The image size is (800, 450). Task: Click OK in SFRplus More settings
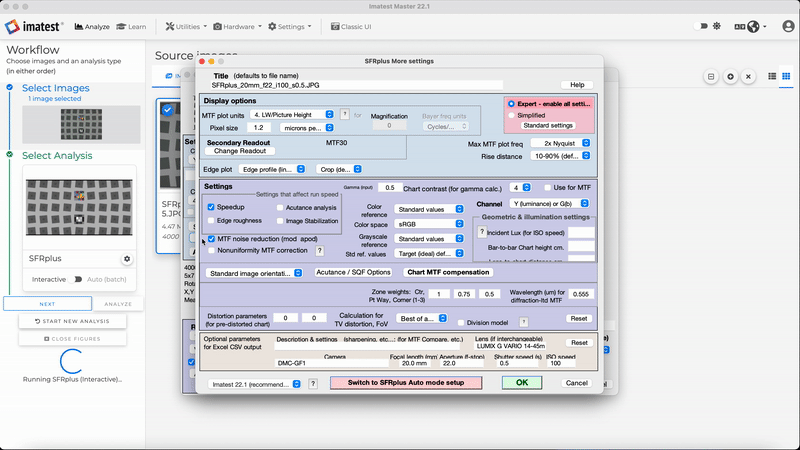pyautogui.click(x=522, y=383)
